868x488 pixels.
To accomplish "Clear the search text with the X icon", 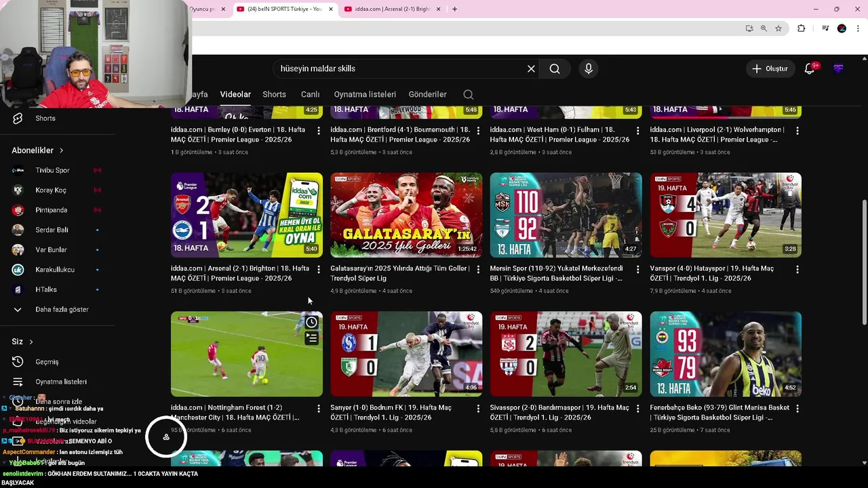I will (531, 68).
